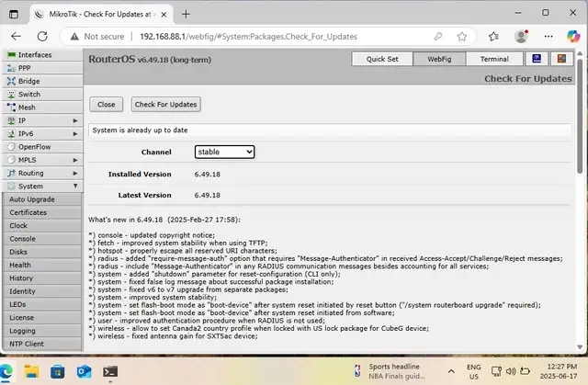Click the address bar URL
The width and height of the screenshot is (588, 385).
coord(248,37)
